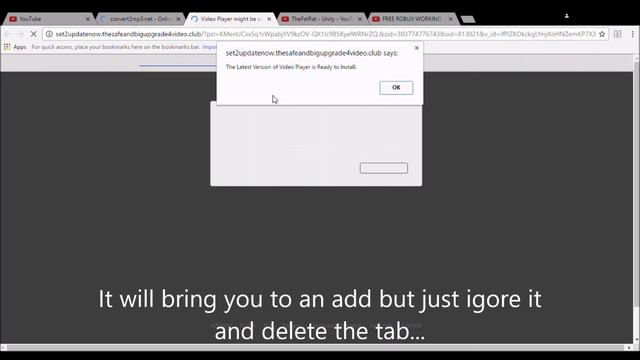Screen dimensions: 640x360
Task: Click the blank button in grey page dialog
Action: pos(384,168)
